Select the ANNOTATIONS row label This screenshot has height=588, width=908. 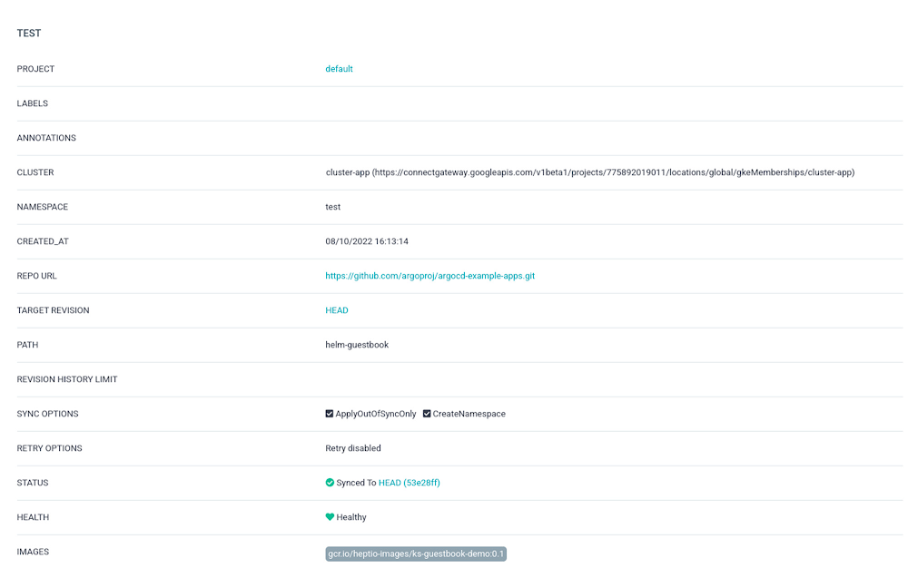(46, 138)
